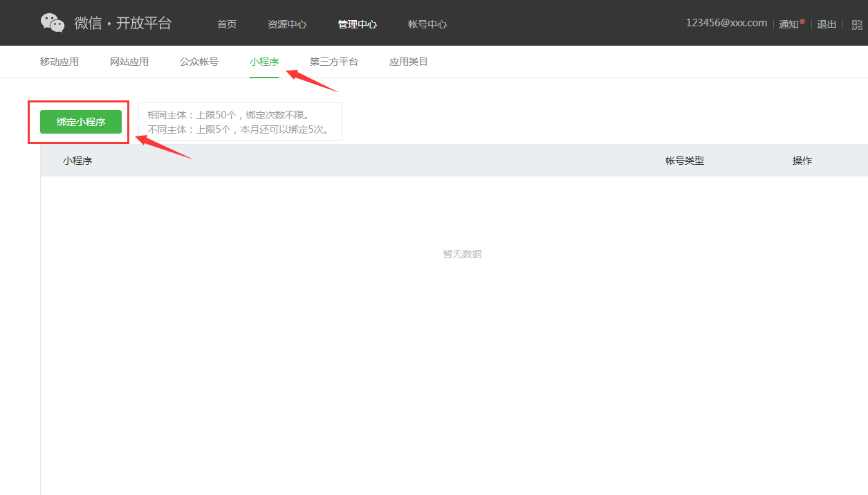Open 帐号中心 in the top navigation
The height and width of the screenshot is (495, 868).
[427, 24]
